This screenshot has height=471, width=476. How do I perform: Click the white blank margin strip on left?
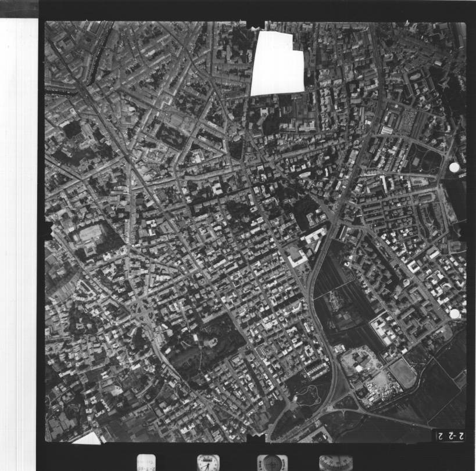pyautogui.click(x=19, y=232)
